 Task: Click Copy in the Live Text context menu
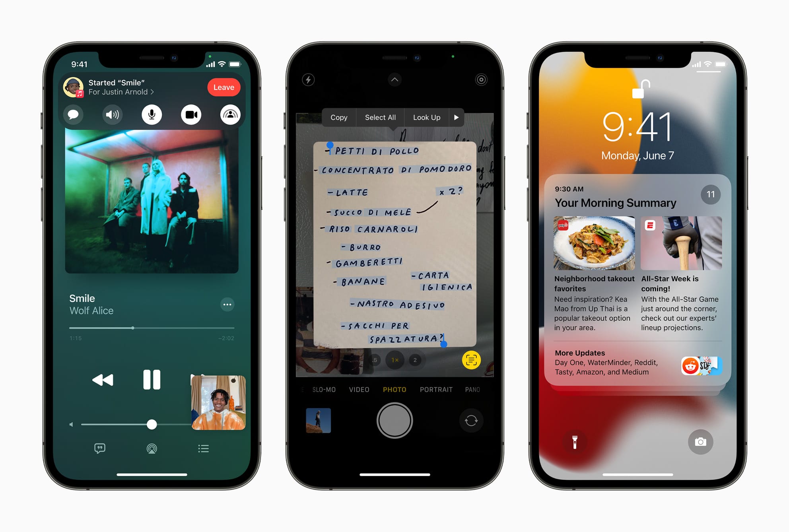tap(338, 116)
